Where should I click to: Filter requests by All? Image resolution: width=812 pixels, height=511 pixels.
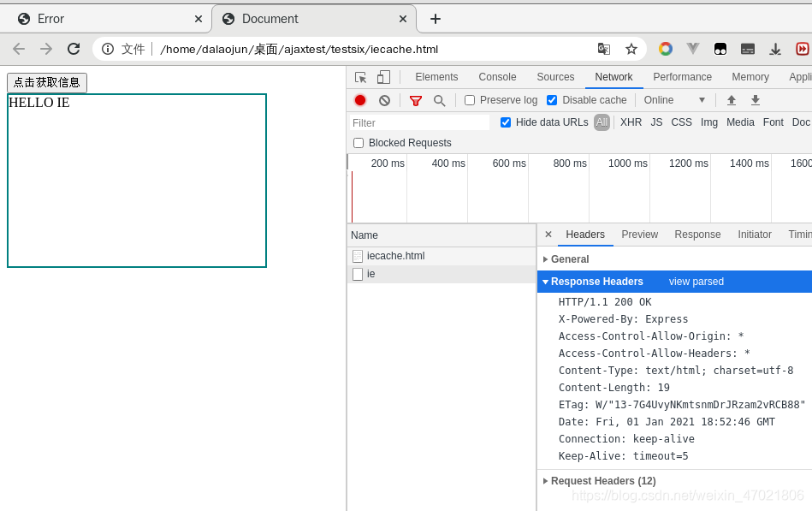click(x=602, y=122)
